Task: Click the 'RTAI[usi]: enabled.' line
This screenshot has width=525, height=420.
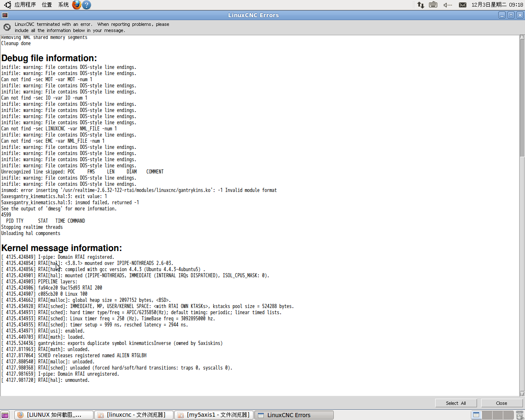Action: (43, 331)
